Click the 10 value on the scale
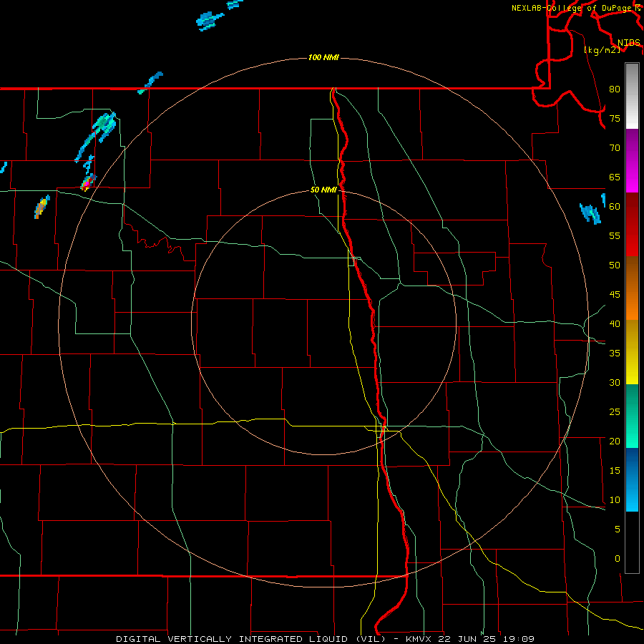644x644 pixels. (615, 500)
